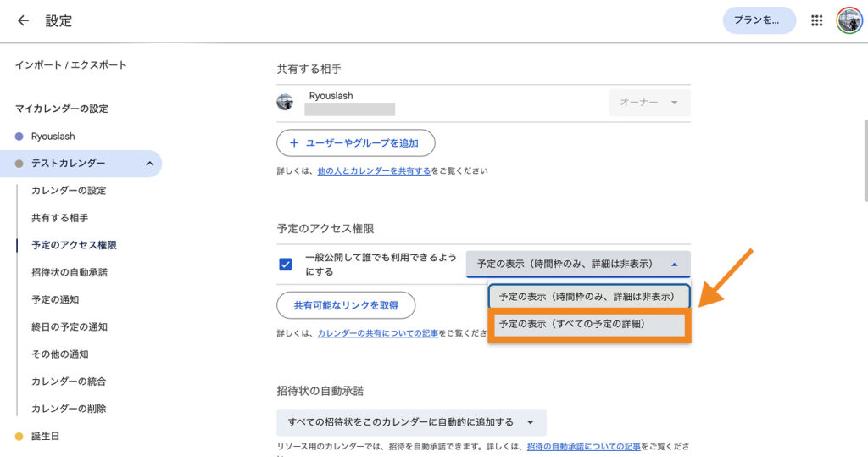The width and height of the screenshot is (868, 457).
Task: Go to インポート / エクスポート in sidebar
Action: tap(70, 65)
